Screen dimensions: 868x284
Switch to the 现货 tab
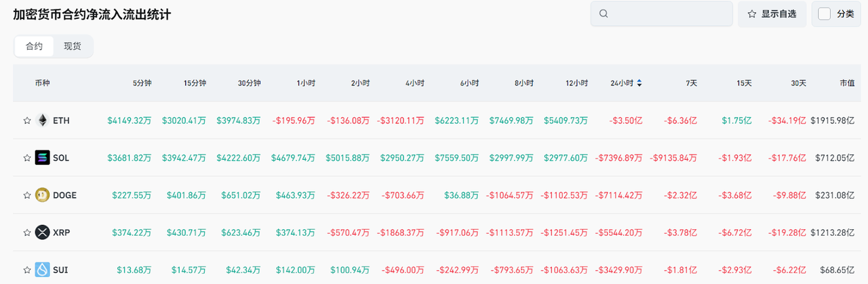[x=73, y=46]
